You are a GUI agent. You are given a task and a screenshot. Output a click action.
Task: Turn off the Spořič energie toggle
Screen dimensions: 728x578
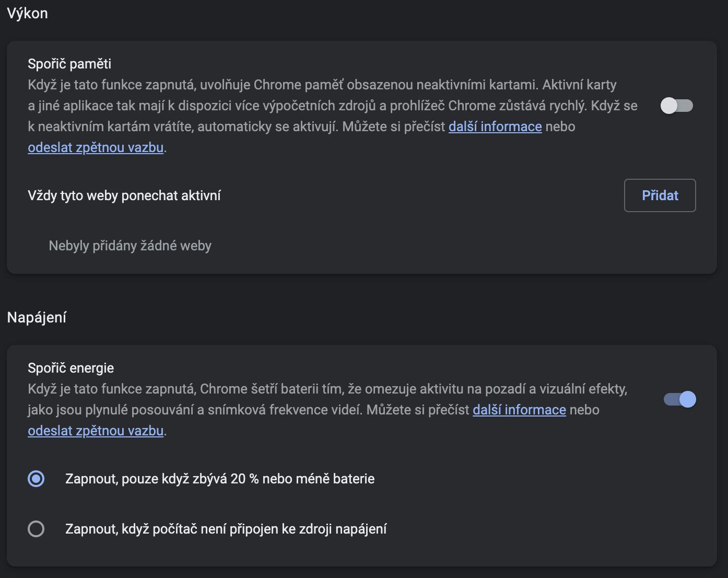pyautogui.click(x=679, y=399)
